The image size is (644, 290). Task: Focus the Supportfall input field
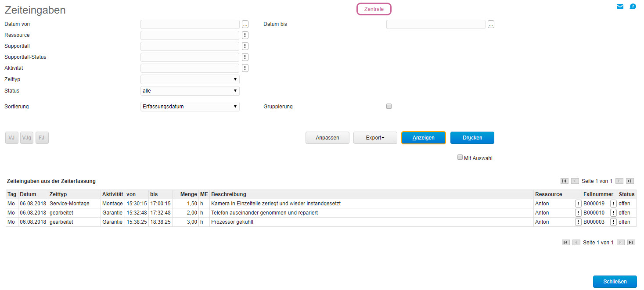(190, 46)
